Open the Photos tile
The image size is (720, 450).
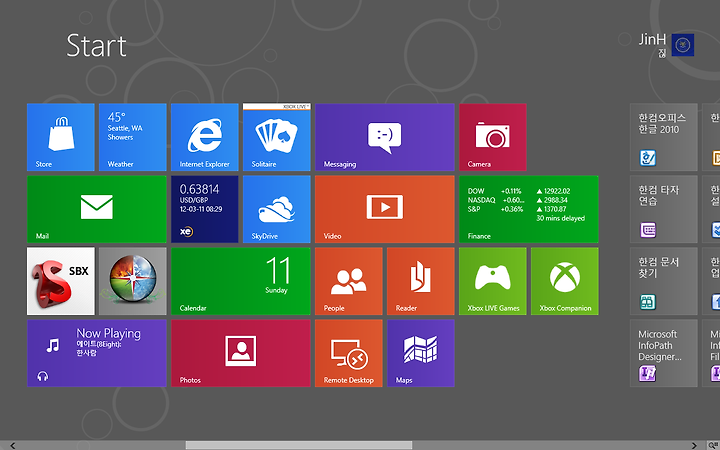pos(241,354)
